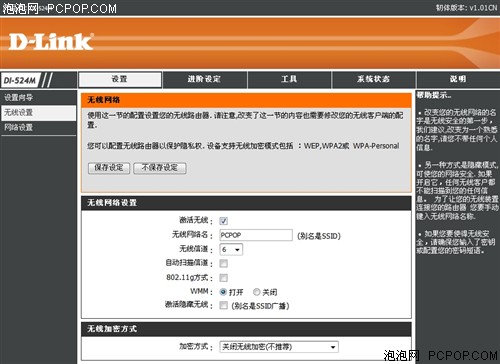Screen dimensions: 500x364
Task: Open the 设置 tab
Action: 120,79
